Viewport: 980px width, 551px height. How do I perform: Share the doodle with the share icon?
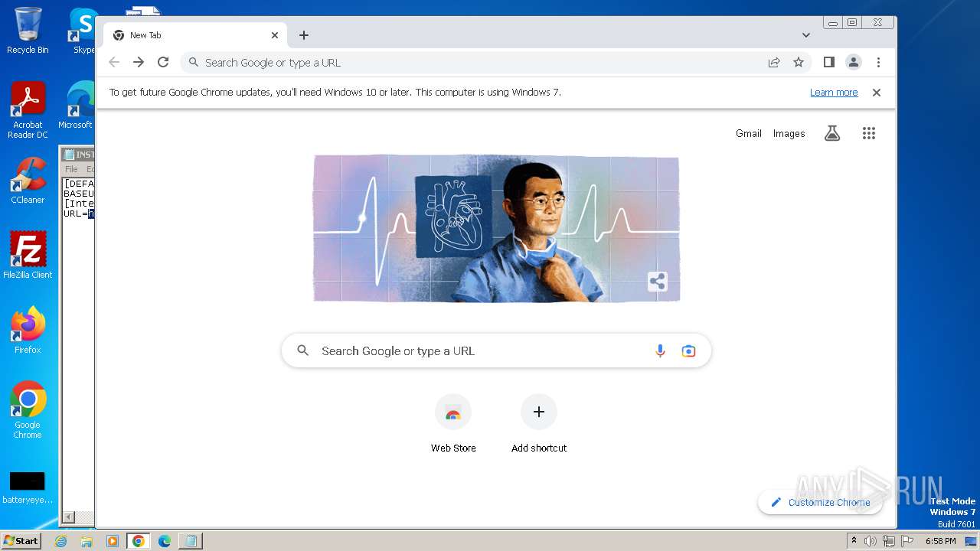[657, 282]
